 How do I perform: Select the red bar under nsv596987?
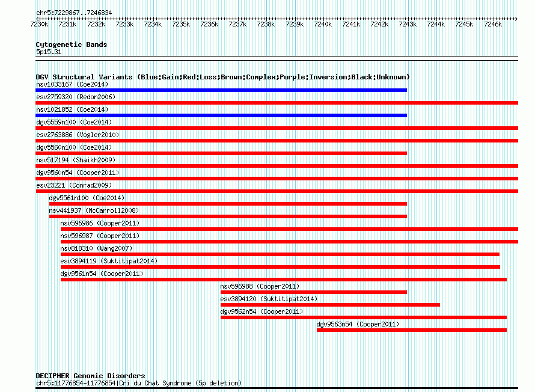pos(289,242)
